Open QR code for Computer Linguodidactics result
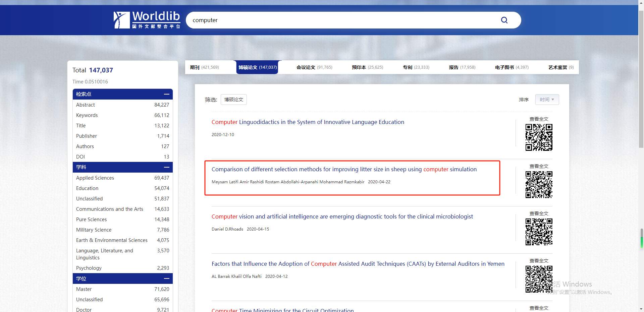 coord(539,137)
